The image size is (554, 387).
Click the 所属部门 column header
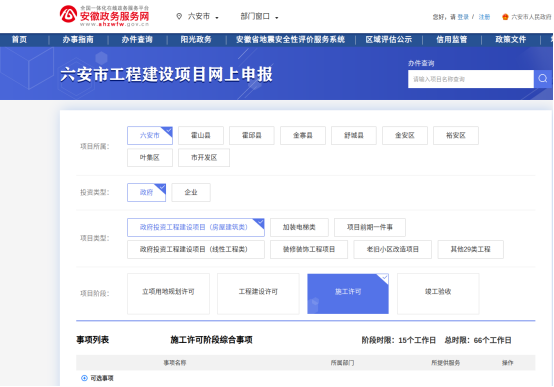click(342, 363)
